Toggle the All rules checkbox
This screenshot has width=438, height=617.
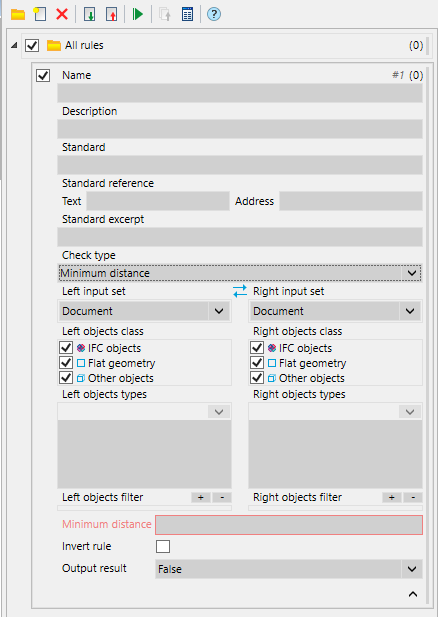click(x=32, y=45)
